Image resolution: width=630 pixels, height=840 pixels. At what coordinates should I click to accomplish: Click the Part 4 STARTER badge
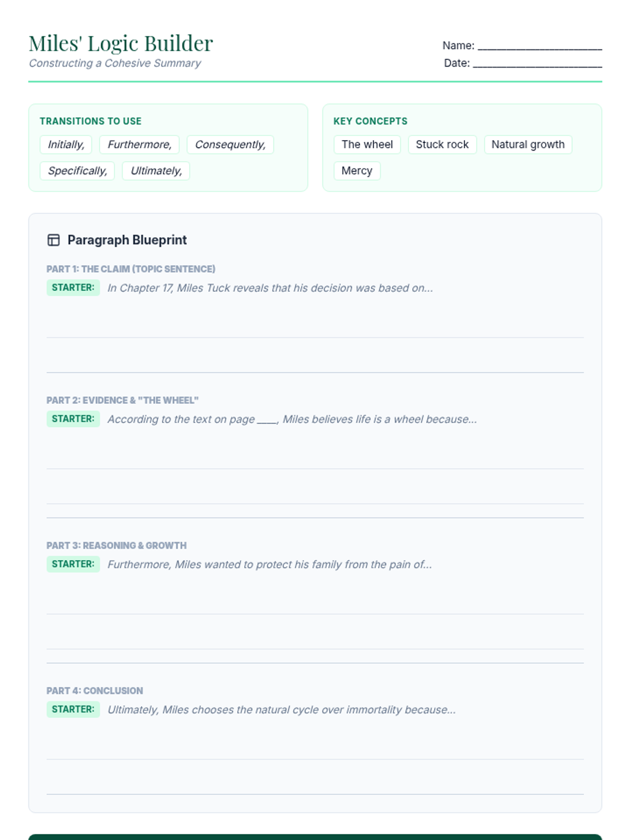[73, 709]
